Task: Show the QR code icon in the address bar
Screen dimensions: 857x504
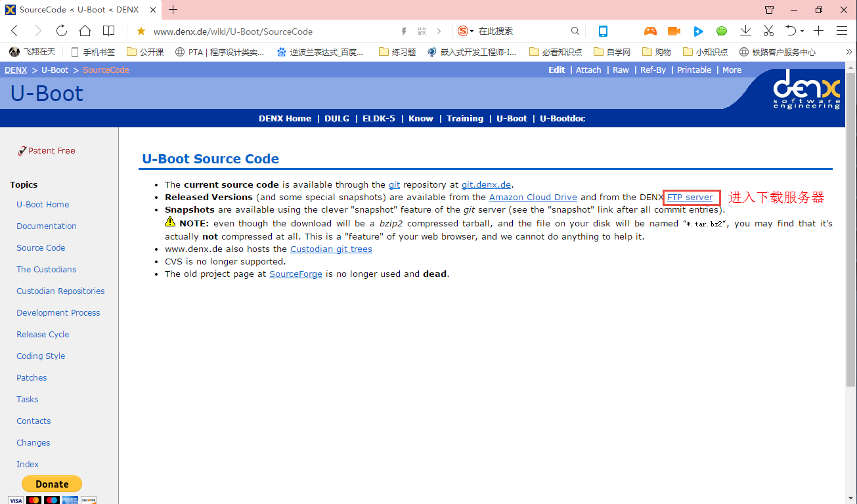Action: coord(422,31)
